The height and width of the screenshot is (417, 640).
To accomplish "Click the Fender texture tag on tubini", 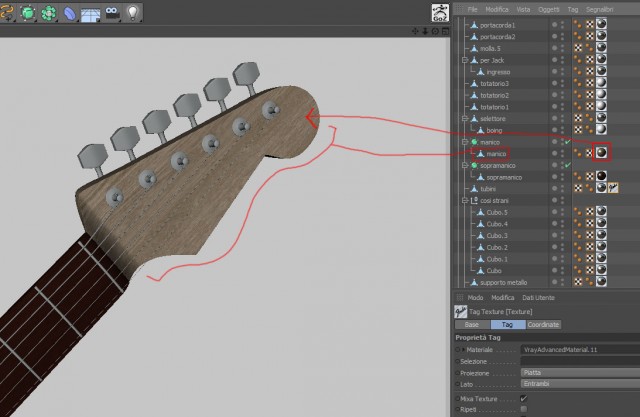I will pyautogui.click(x=613, y=188).
